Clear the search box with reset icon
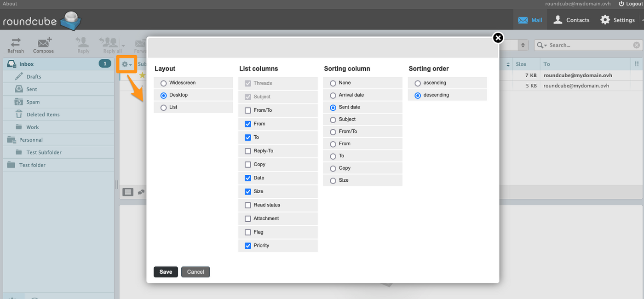 tap(636, 45)
